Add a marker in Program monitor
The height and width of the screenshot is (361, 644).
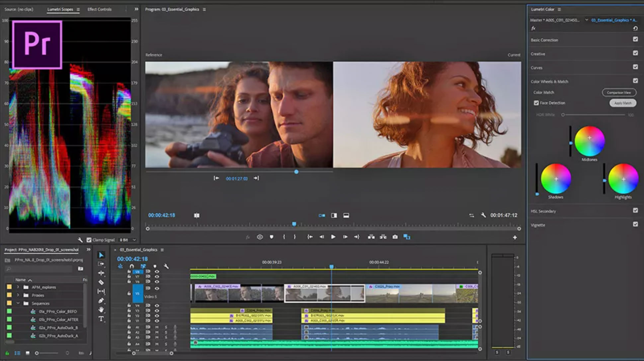pos(272,237)
